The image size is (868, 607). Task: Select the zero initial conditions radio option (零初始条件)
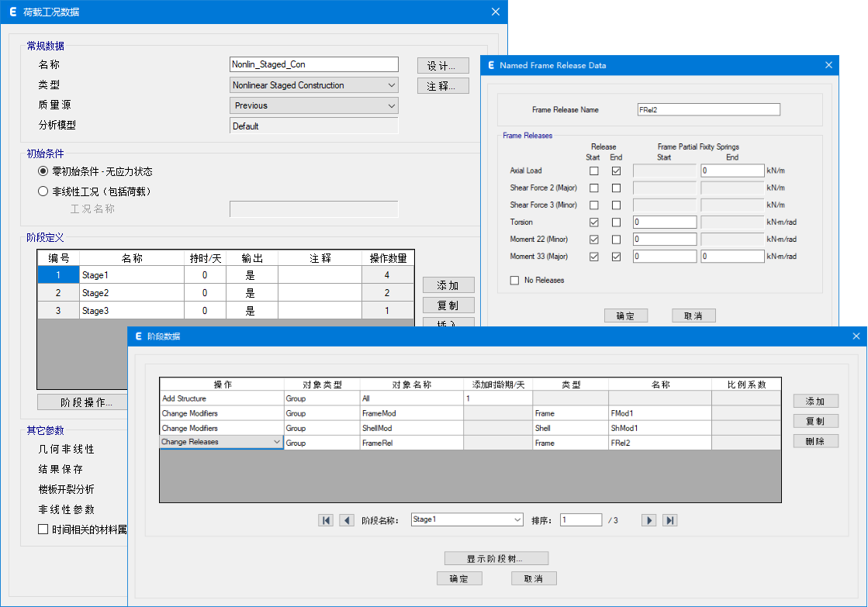coord(43,171)
